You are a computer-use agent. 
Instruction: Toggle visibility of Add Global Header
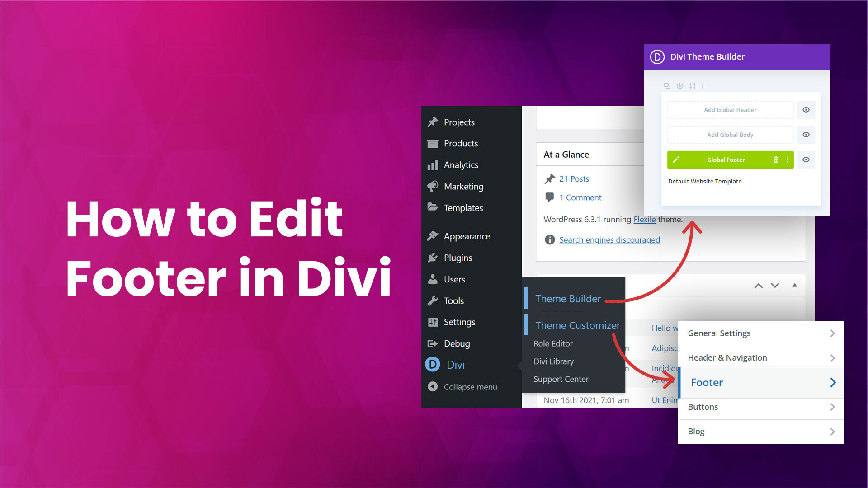(807, 110)
